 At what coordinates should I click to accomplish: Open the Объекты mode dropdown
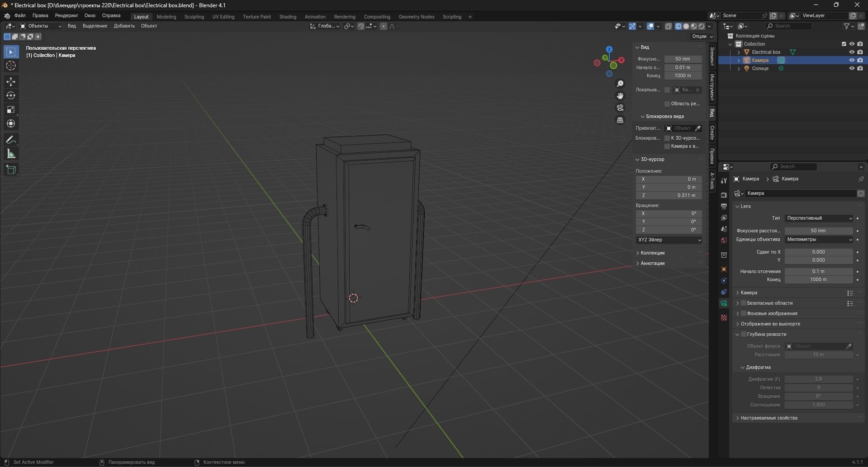click(x=40, y=26)
